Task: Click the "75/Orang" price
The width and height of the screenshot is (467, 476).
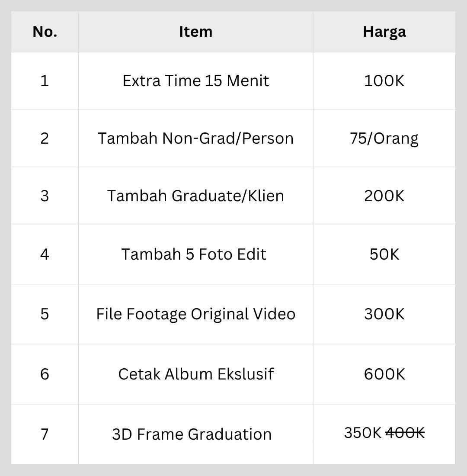Action: pos(384,138)
